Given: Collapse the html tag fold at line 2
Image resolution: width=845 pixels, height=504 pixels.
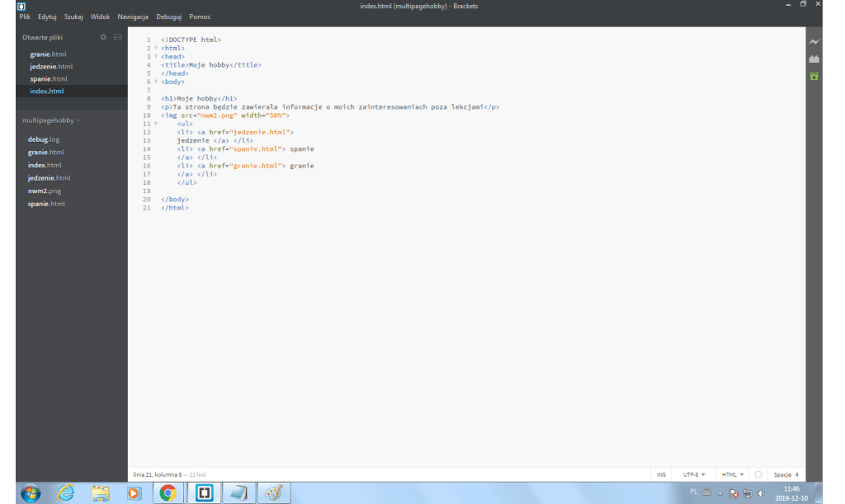Looking at the screenshot, I should point(155,48).
